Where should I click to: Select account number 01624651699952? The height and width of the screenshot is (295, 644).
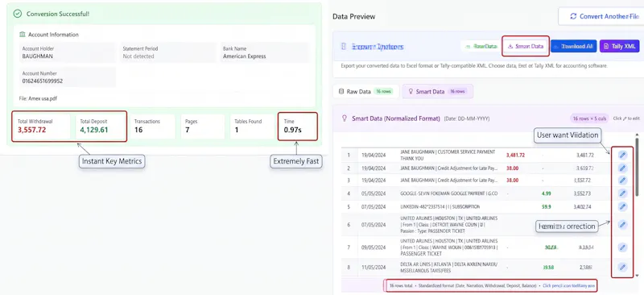click(x=43, y=81)
